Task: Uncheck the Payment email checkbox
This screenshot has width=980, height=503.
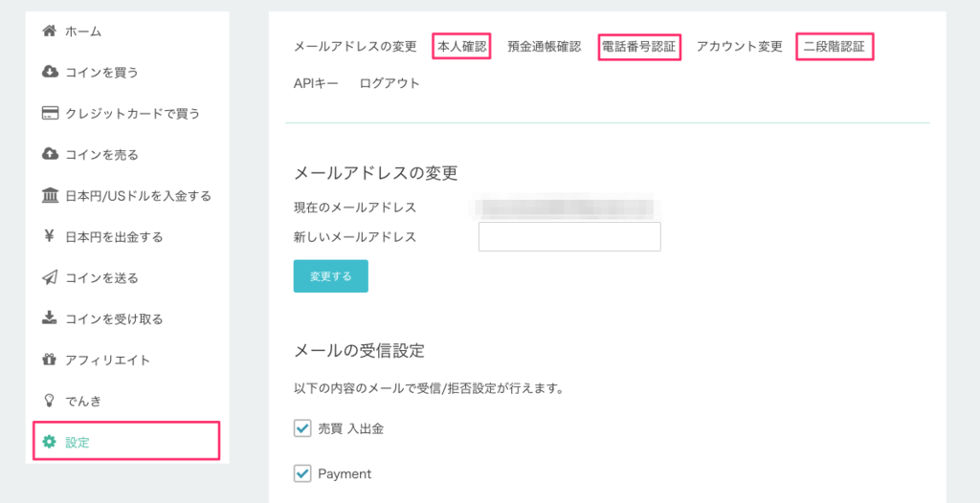Action: [x=302, y=473]
